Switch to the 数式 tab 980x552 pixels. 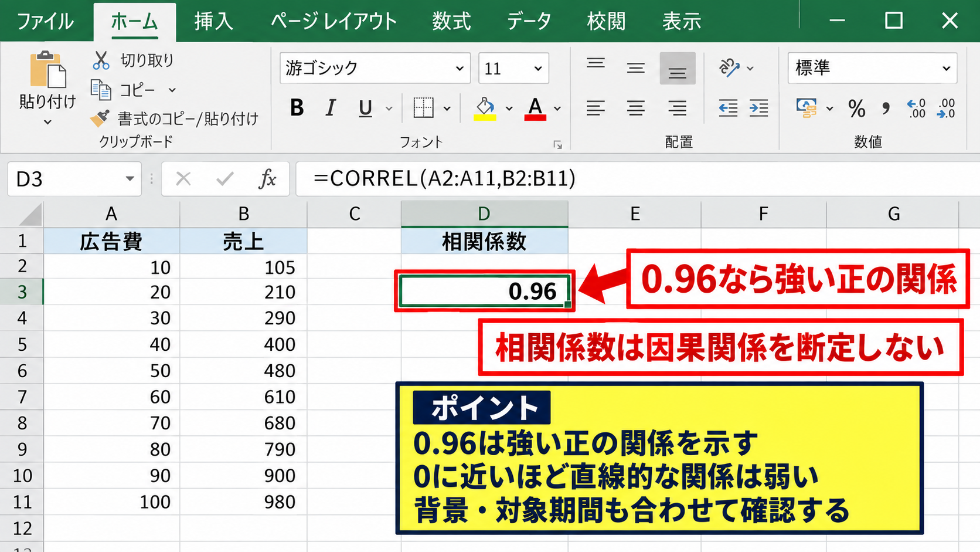tap(451, 22)
